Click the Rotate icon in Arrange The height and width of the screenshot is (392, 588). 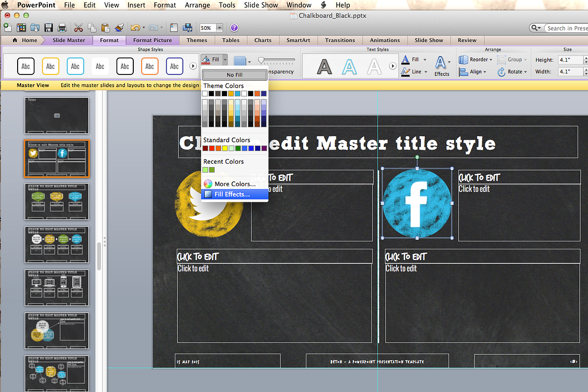(x=501, y=72)
